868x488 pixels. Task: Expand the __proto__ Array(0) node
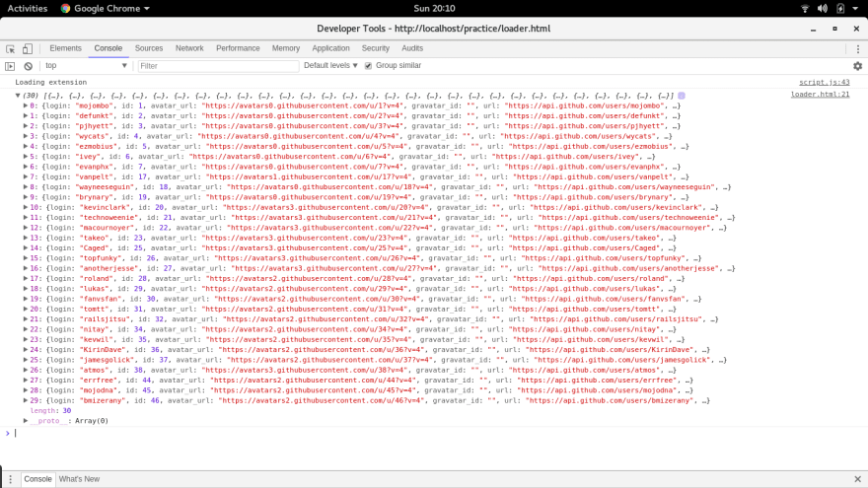click(x=26, y=421)
